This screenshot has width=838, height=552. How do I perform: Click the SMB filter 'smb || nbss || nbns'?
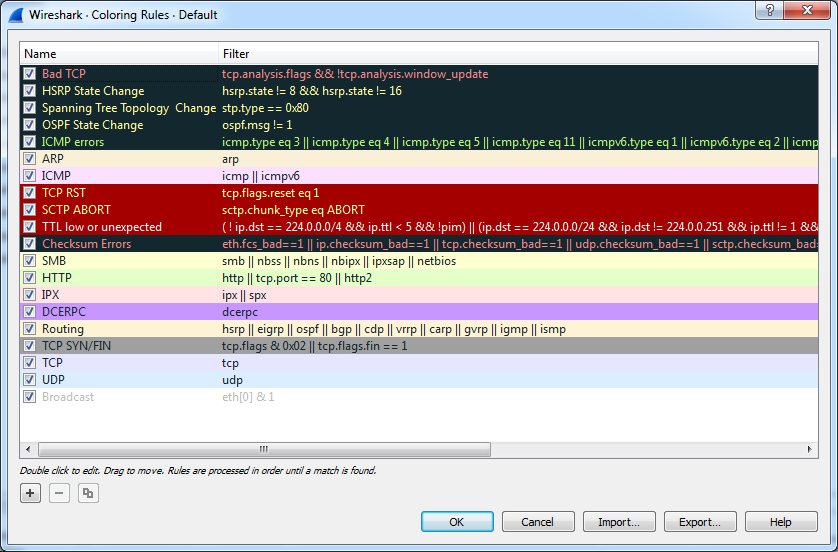click(339, 261)
